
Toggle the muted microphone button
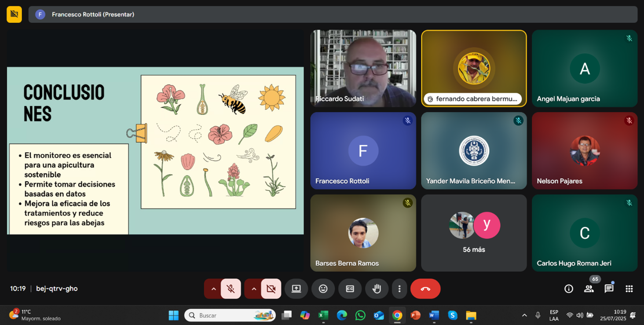[x=231, y=289]
